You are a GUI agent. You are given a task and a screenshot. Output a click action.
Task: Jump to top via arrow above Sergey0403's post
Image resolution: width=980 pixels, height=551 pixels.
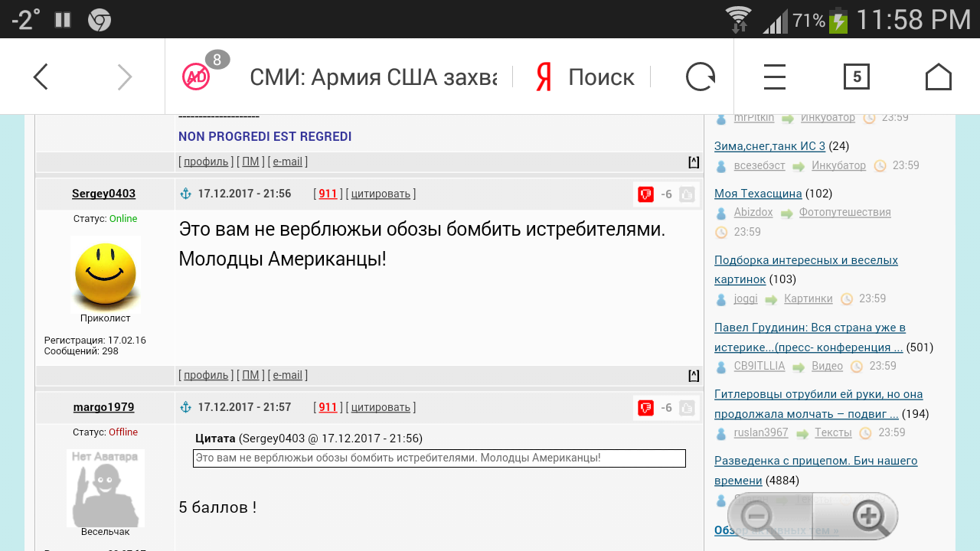(x=694, y=161)
